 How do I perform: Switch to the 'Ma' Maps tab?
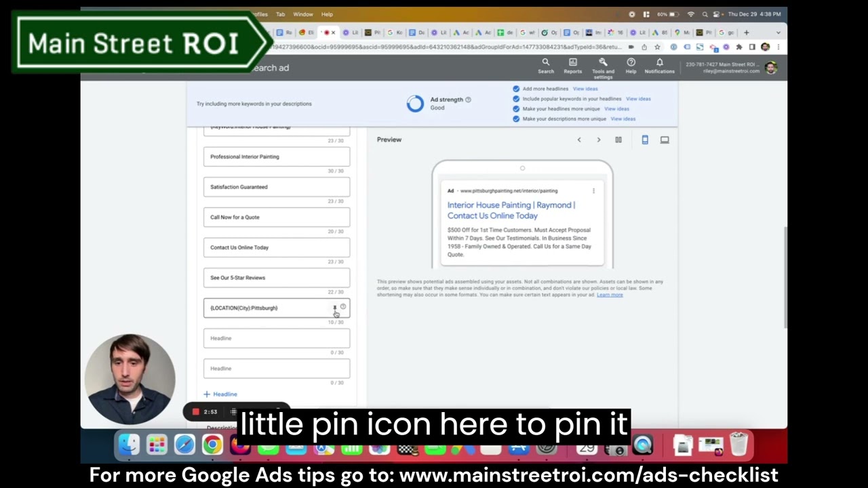[682, 33]
